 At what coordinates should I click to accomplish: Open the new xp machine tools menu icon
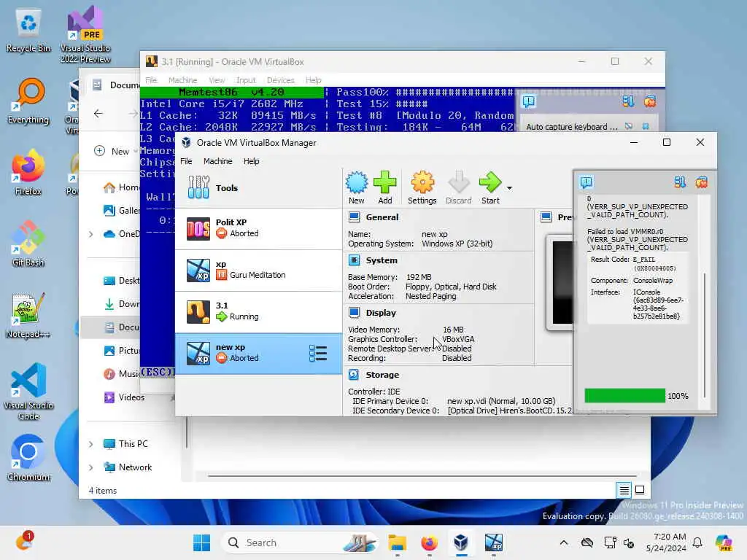coord(318,354)
